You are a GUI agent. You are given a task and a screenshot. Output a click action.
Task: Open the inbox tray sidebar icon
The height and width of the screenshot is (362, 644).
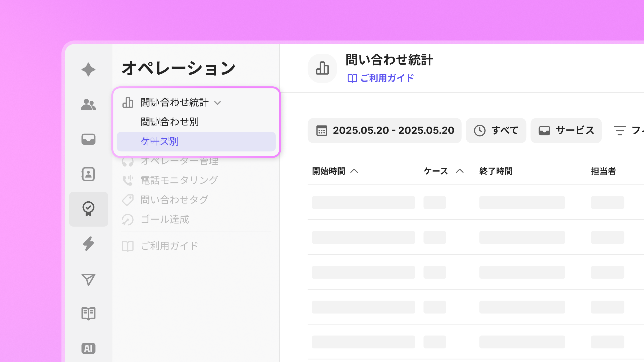point(88,139)
